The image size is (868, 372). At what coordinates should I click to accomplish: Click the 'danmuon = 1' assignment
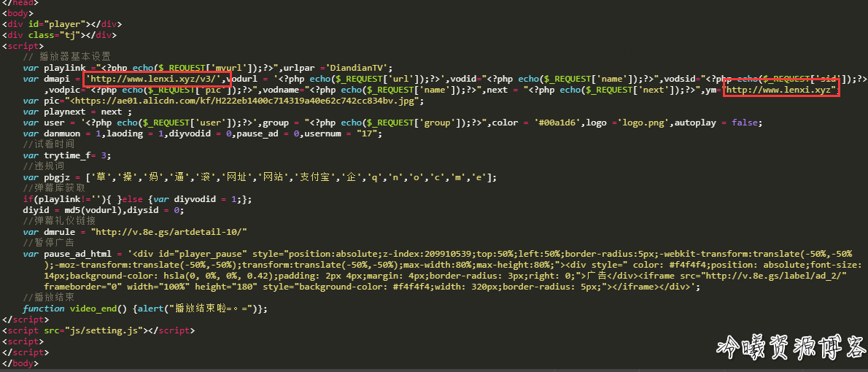coord(72,133)
